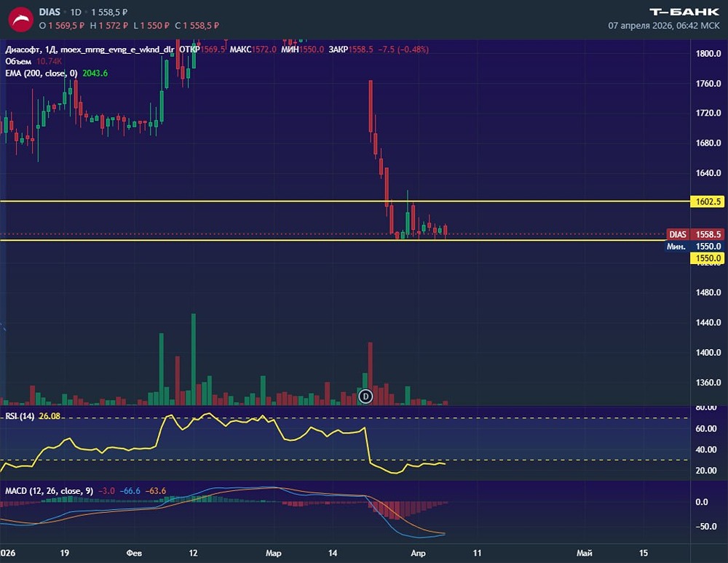728x563 pixels.
Task: Click the high value H 1 572 ₽
Action: click(x=109, y=25)
